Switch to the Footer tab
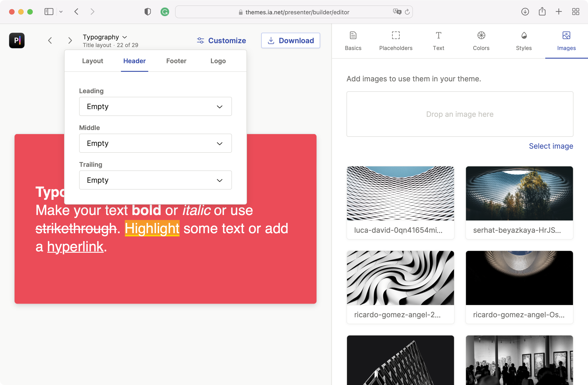Screen dimensions: 588x385 (x=176, y=61)
